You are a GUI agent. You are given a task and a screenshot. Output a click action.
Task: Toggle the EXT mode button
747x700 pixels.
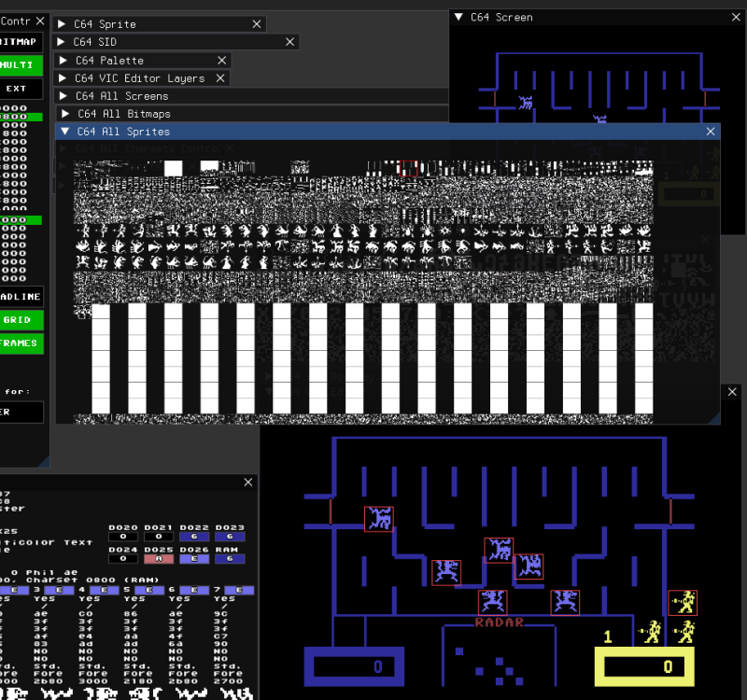21,89
